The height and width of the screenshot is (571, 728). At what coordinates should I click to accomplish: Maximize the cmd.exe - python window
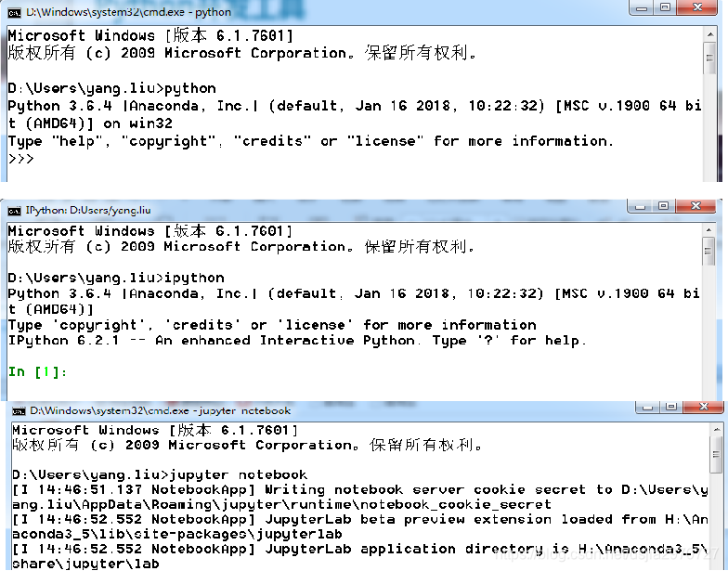(665, 7)
